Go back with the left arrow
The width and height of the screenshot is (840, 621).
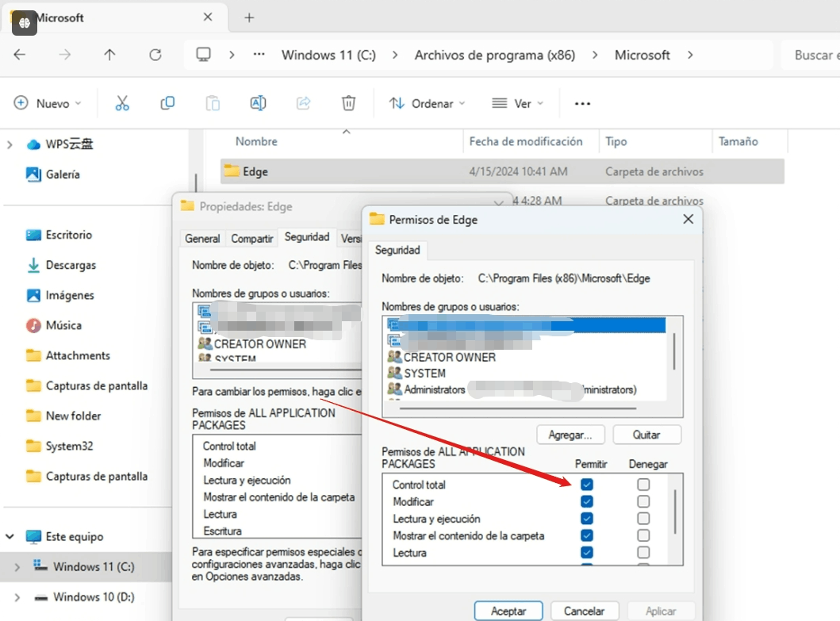tap(20, 55)
